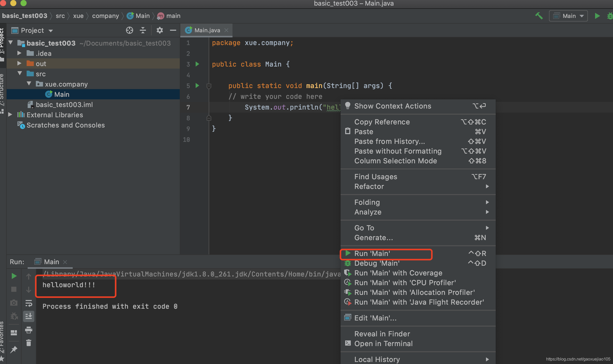Click the company breadcrumb in navigation bar
The width and height of the screenshot is (613, 364).
point(105,16)
